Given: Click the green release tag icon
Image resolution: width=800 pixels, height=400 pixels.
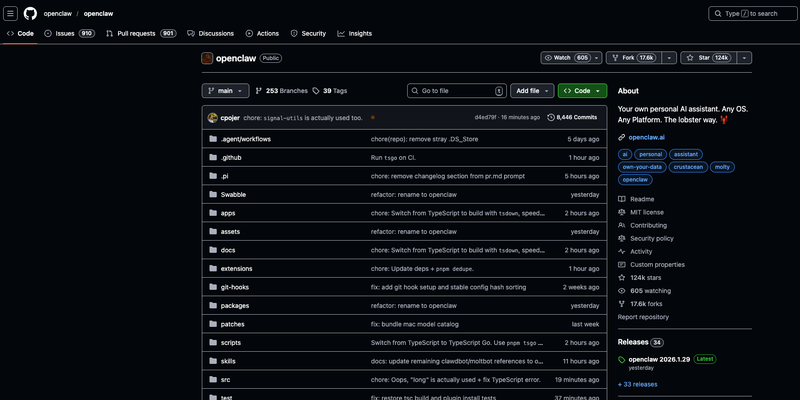Looking at the screenshot, I should pyautogui.click(x=621, y=360).
